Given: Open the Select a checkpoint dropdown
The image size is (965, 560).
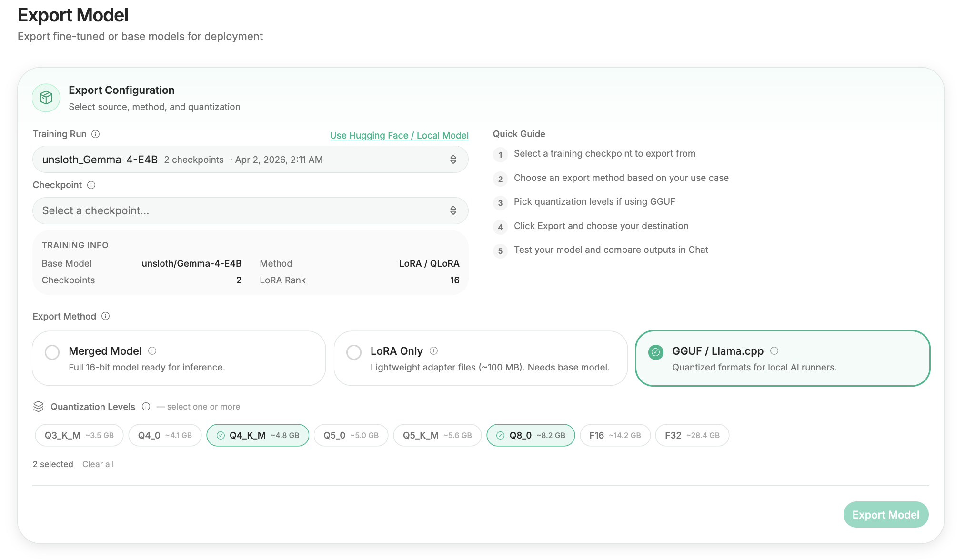Looking at the screenshot, I should pos(250,211).
